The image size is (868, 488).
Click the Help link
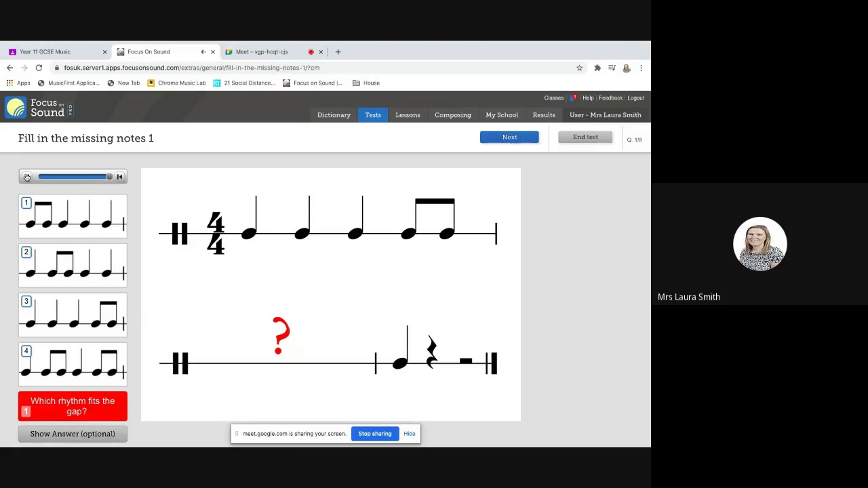pos(588,98)
